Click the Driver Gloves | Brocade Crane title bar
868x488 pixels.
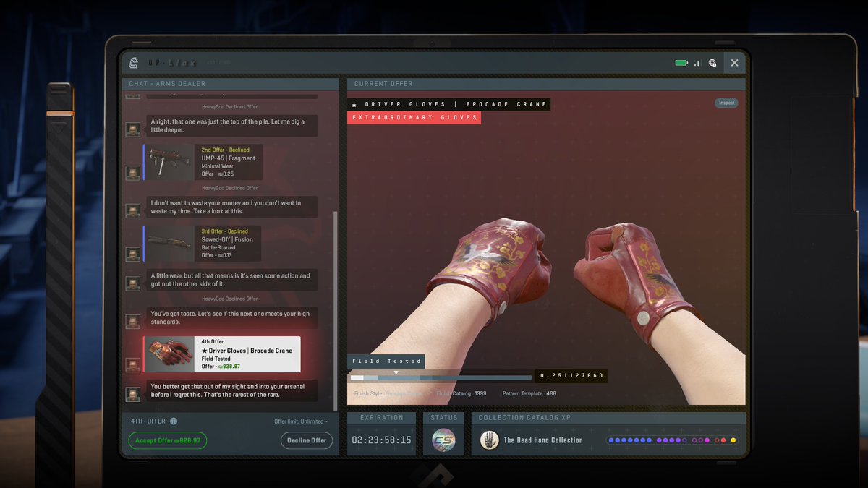tap(448, 104)
